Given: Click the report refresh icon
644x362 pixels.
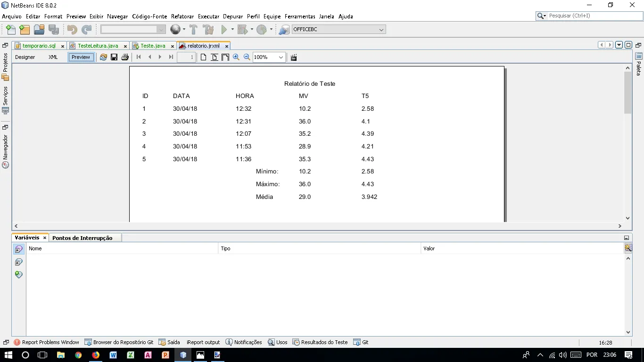Looking at the screenshot, I should [103, 57].
